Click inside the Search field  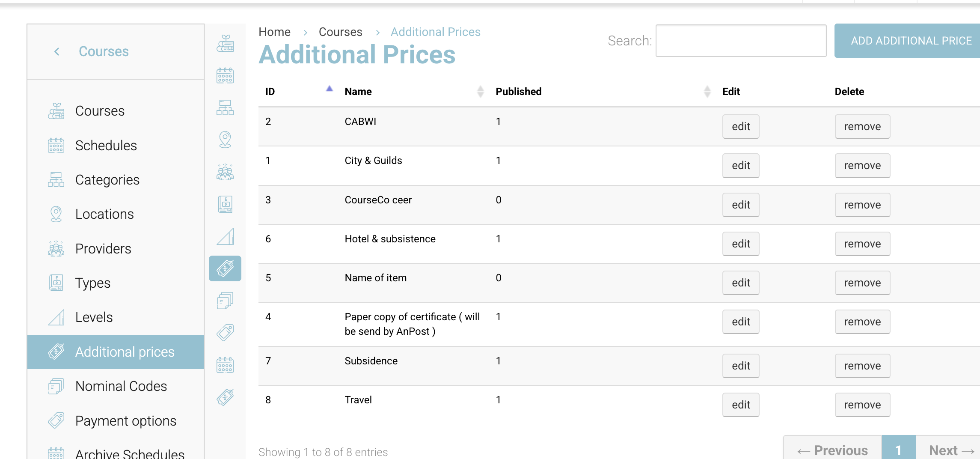[x=741, y=41]
